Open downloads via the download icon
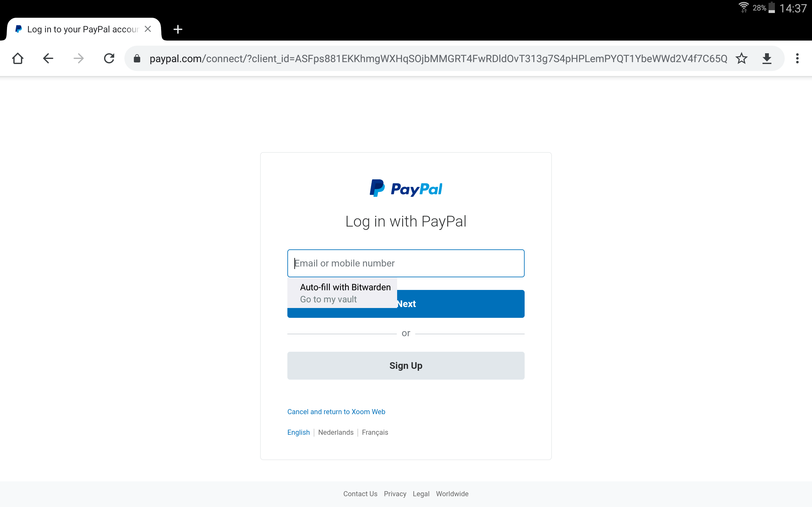The image size is (812, 507). pyautogui.click(x=767, y=58)
